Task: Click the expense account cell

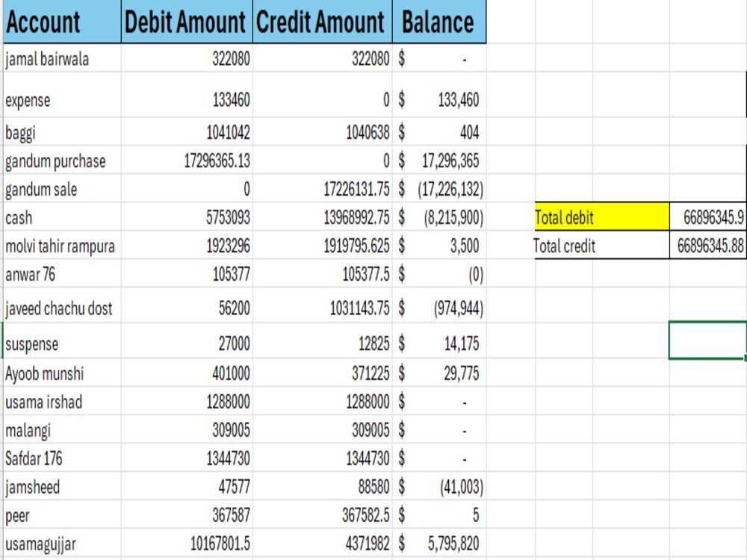Action: click(x=62, y=95)
